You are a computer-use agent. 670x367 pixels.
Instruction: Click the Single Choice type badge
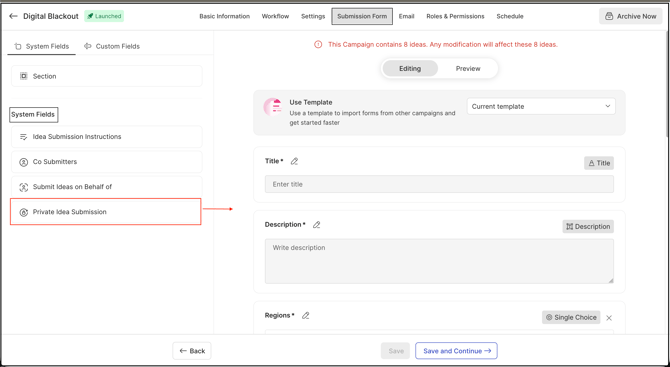571,317
